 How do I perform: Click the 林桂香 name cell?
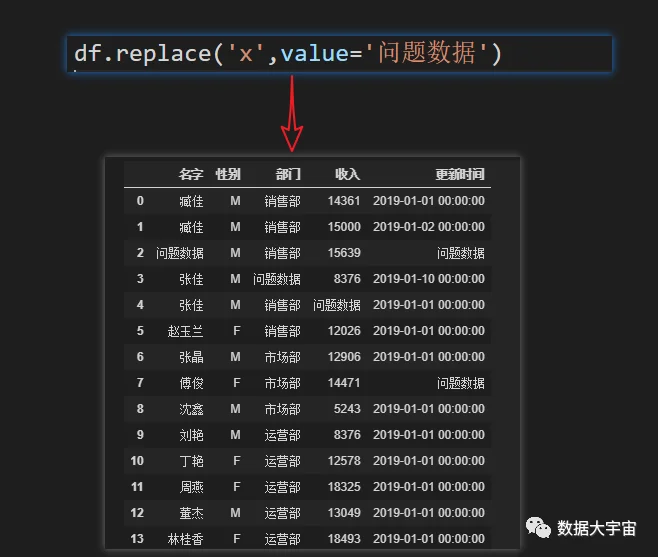click(185, 539)
